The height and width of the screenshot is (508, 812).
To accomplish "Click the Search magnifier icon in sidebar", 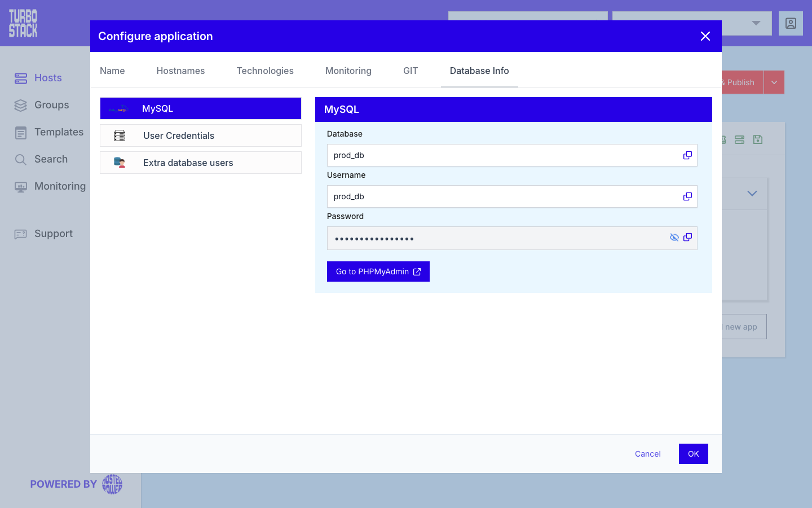I will tap(21, 160).
